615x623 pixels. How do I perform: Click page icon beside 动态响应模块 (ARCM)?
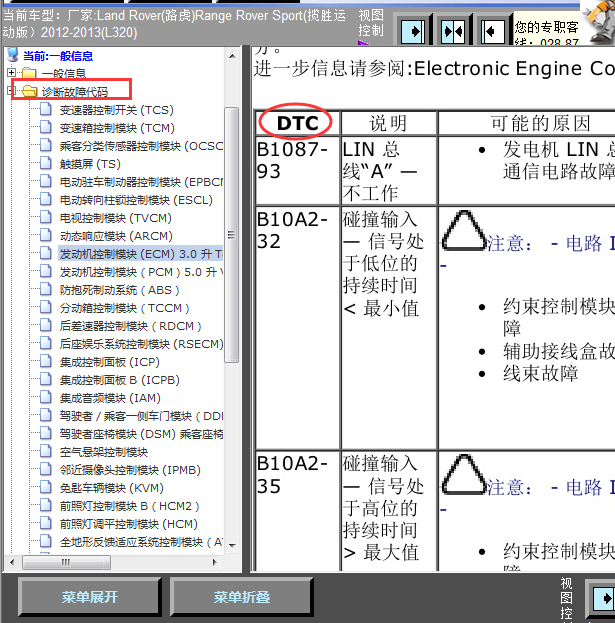coord(46,235)
